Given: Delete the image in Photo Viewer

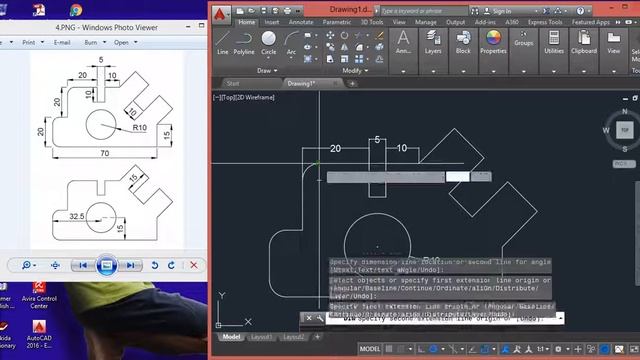Looking at the screenshot, I should pos(194,265).
